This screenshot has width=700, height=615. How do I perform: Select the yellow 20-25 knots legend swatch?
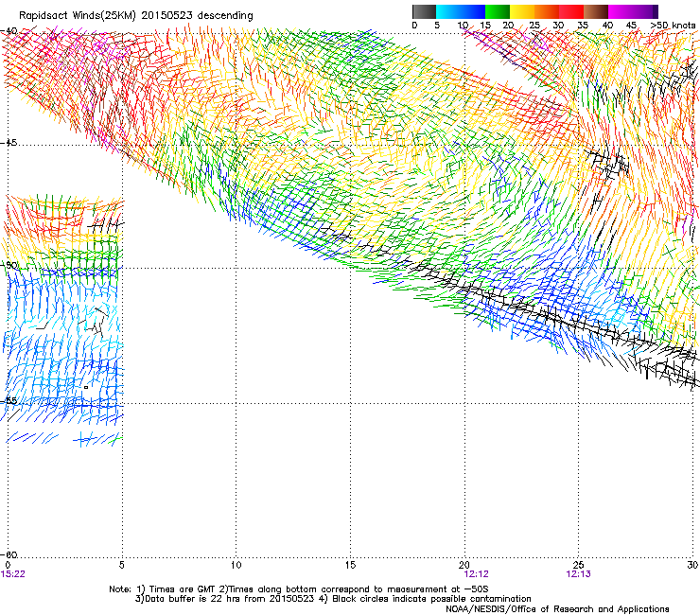point(522,11)
